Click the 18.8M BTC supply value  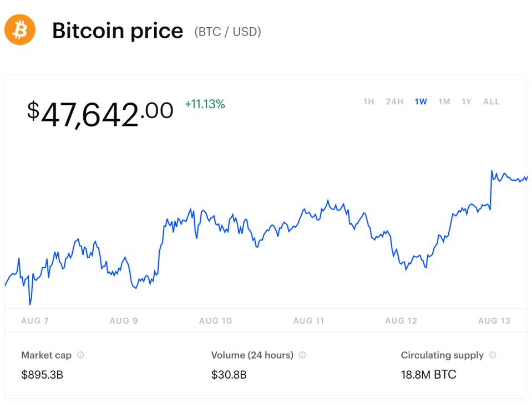coord(428,375)
